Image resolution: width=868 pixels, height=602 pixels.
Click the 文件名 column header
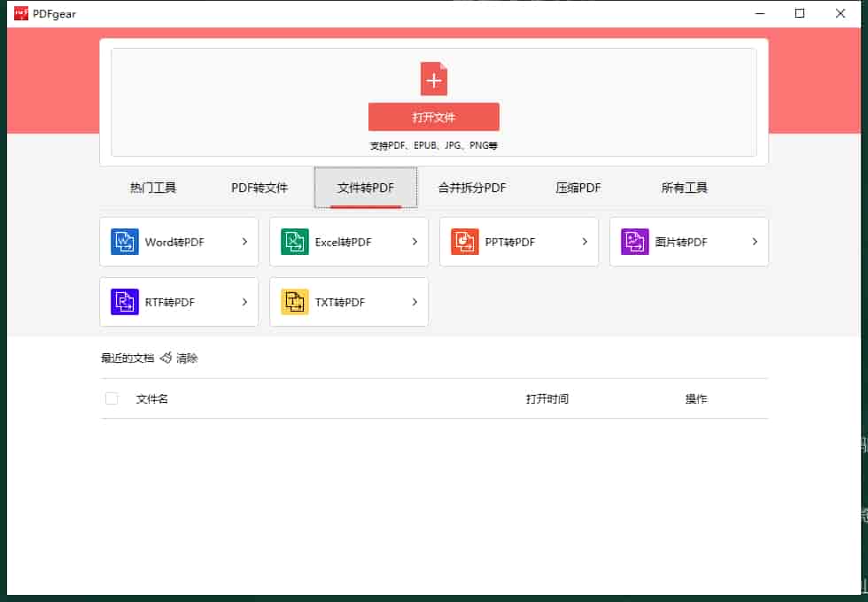pos(151,399)
